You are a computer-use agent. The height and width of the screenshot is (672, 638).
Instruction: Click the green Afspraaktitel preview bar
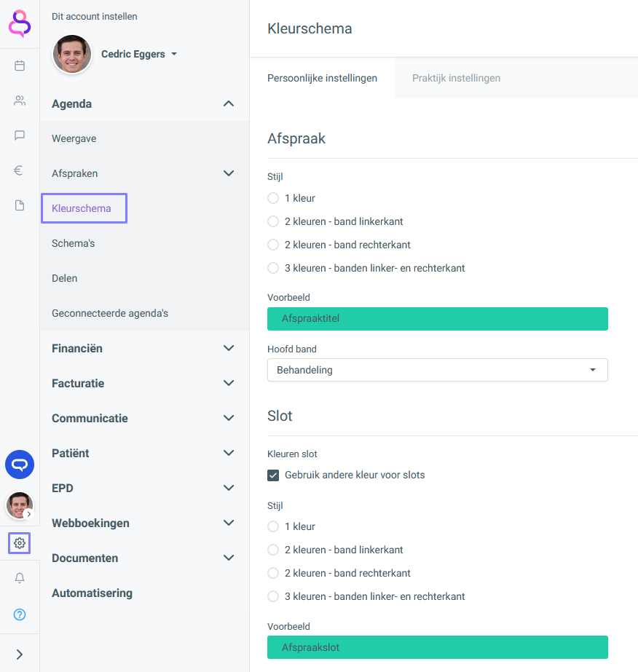click(437, 319)
